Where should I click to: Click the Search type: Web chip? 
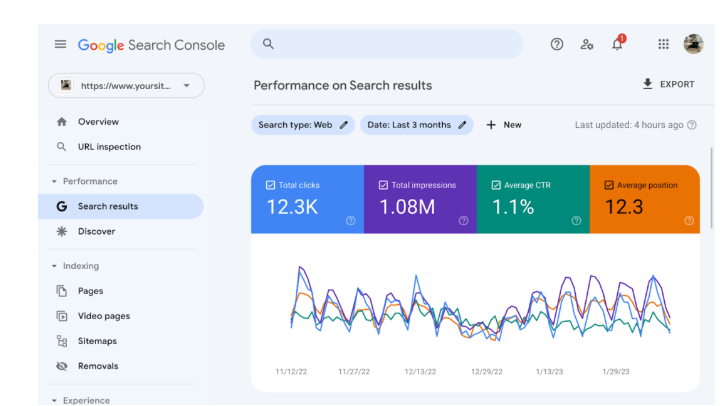coord(303,125)
